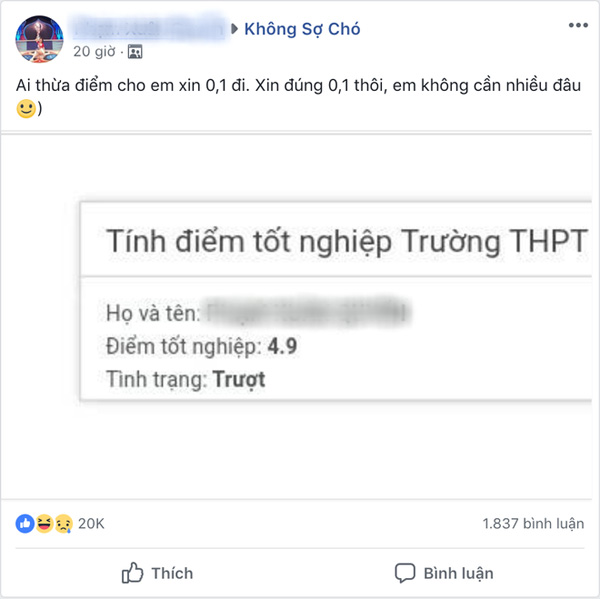Viewport: 600px width, 599px height.
Task: Click the Haha laughing reaction icon
Action: [44, 523]
